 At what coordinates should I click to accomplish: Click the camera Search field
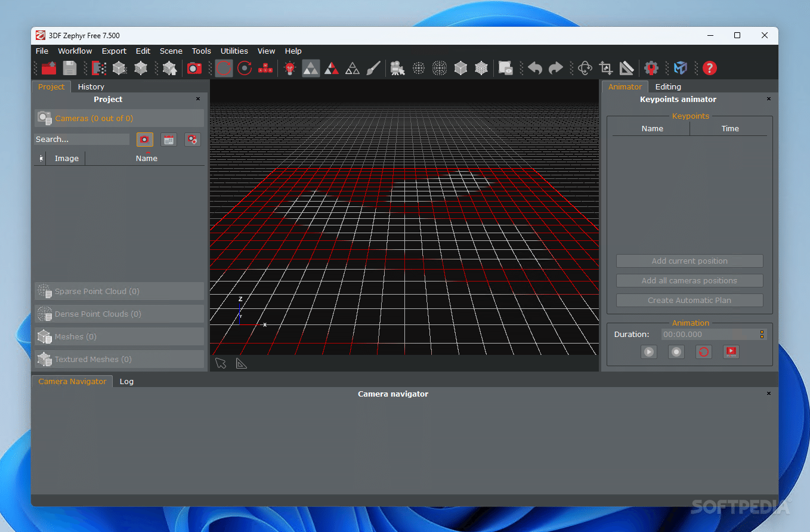tap(82, 139)
